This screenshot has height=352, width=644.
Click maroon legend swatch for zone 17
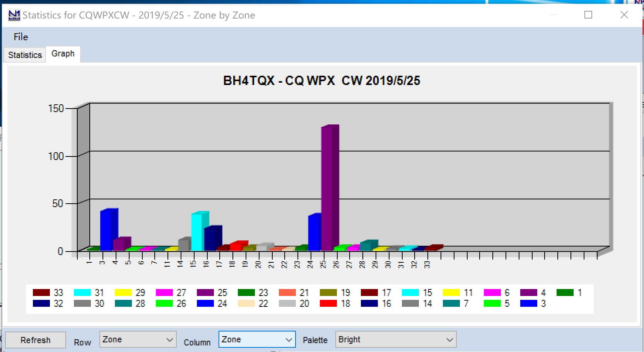point(369,292)
